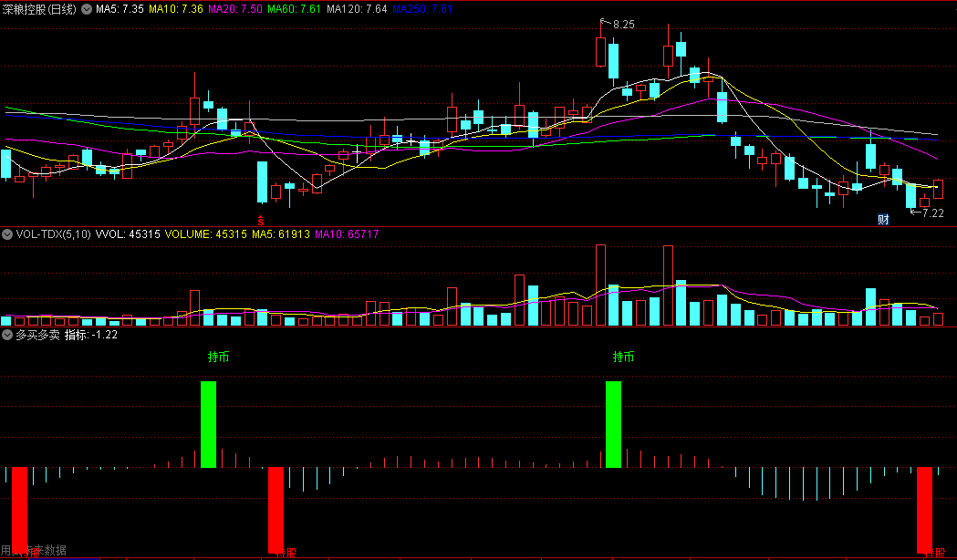Select the 多买多卖 indicator name
Screen dimensions: 957x560
(37, 335)
